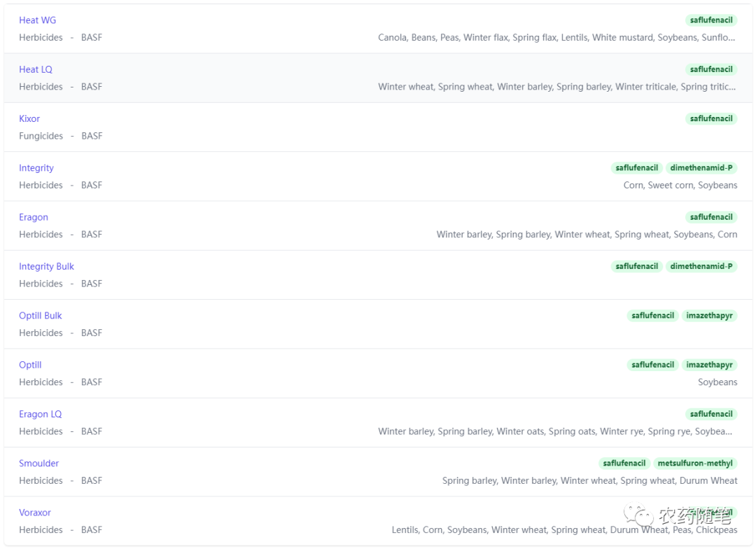Click the 'Winter barley, Spring barley, Winter oats...' crop list
The height and width of the screenshot is (549, 756).
[555, 431]
